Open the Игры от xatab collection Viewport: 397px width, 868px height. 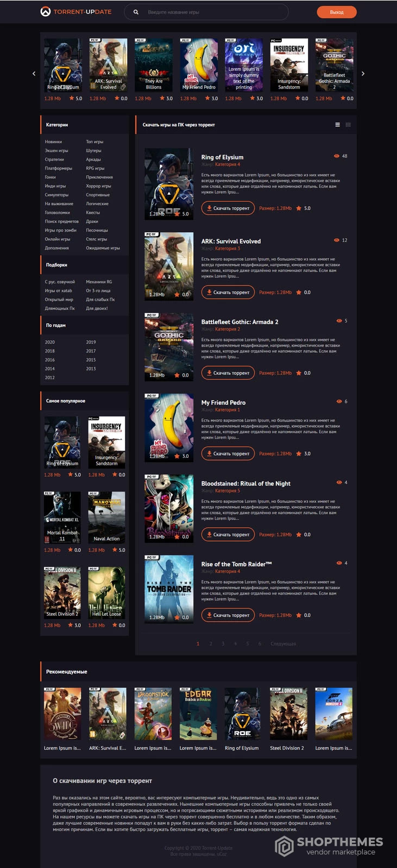[58, 291]
